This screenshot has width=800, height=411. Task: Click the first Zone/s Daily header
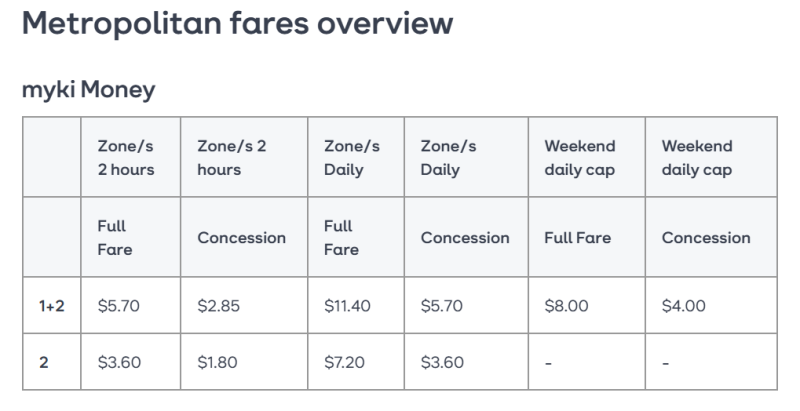(352, 158)
